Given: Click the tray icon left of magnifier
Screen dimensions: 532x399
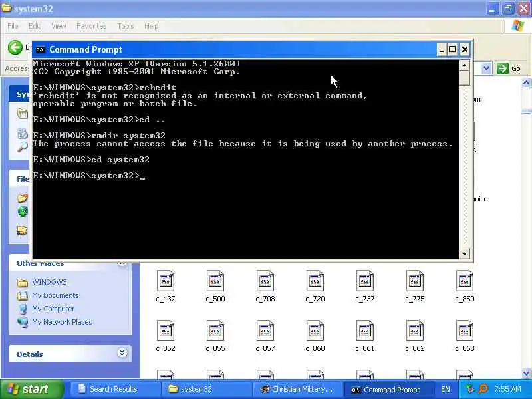Looking at the screenshot, I should click(x=471, y=389).
